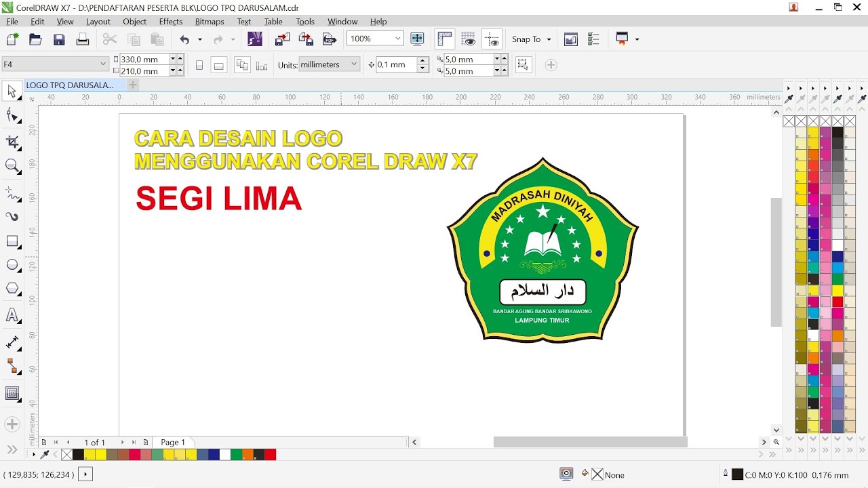Click Quick Customize plus in toolbox

coord(12,425)
